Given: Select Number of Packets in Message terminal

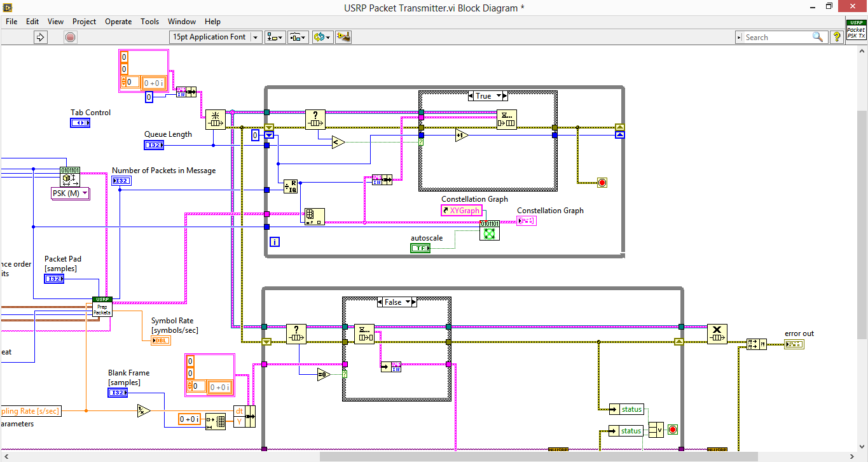Looking at the screenshot, I should (x=121, y=181).
